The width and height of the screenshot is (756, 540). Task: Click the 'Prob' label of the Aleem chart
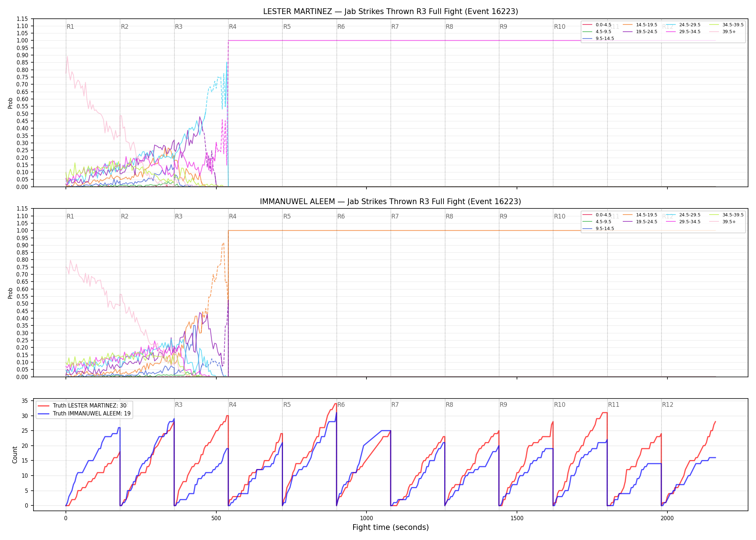pyautogui.click(x=10, y=293)
